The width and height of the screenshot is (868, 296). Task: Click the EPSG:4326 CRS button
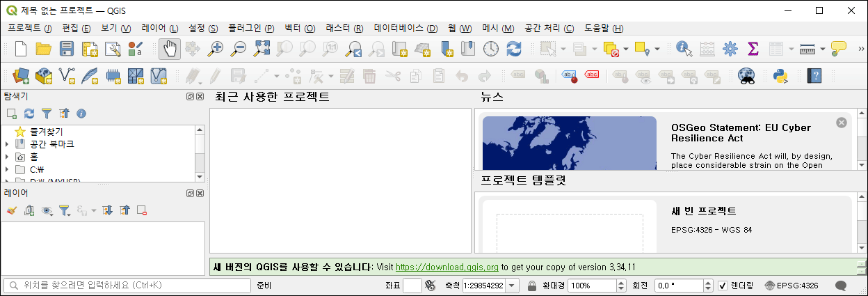791,286
